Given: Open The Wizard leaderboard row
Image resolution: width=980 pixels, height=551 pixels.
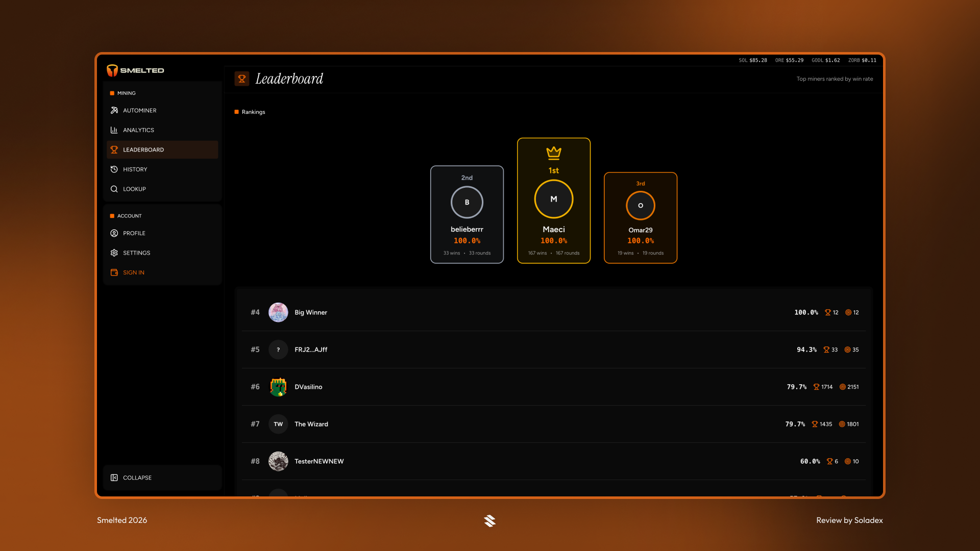Looking at the screenshot, I should click(x=554, y=424).
